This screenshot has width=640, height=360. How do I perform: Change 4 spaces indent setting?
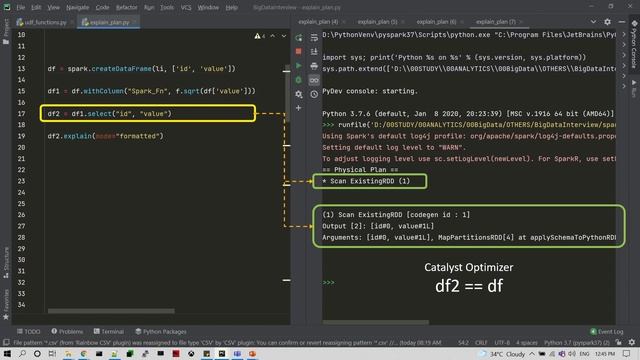(527, 342)
